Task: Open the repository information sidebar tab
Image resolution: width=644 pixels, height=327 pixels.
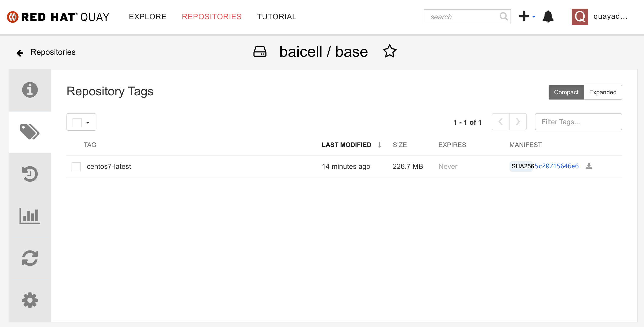Action: tap(30, 90)
